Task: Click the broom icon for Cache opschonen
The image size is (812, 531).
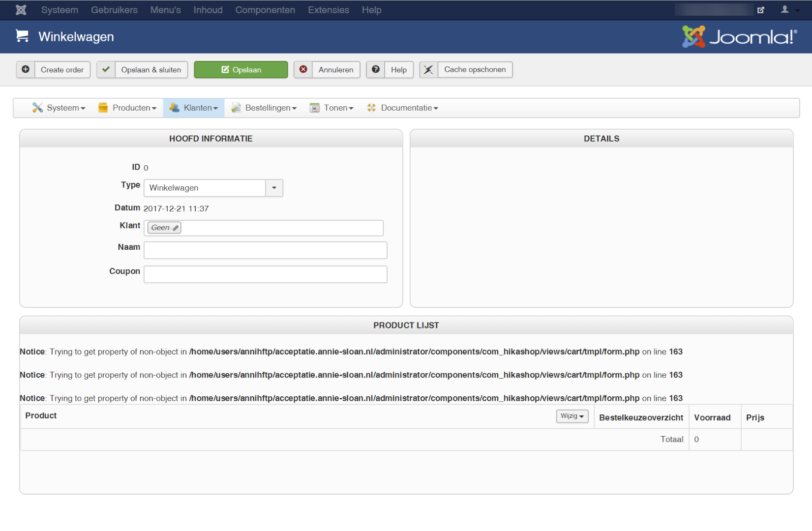Action: coord(429,69)
